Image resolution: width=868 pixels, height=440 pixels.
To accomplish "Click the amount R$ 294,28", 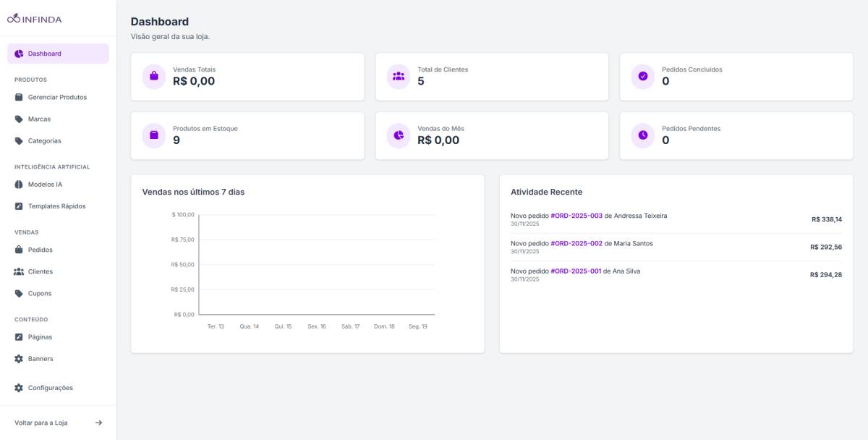I will (826, 274).
